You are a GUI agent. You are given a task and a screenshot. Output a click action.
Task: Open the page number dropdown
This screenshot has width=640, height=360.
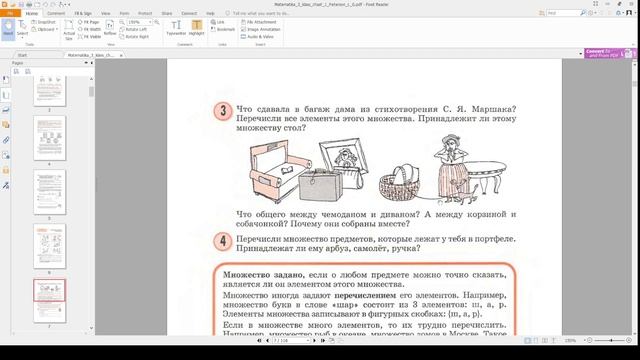coord(308,340)
